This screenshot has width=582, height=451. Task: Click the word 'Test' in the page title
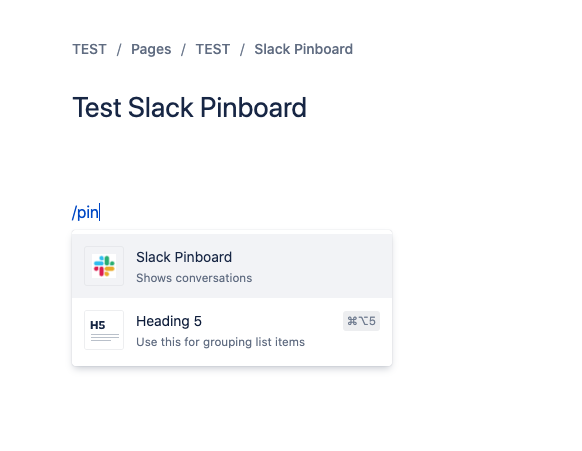pos(97,108)
